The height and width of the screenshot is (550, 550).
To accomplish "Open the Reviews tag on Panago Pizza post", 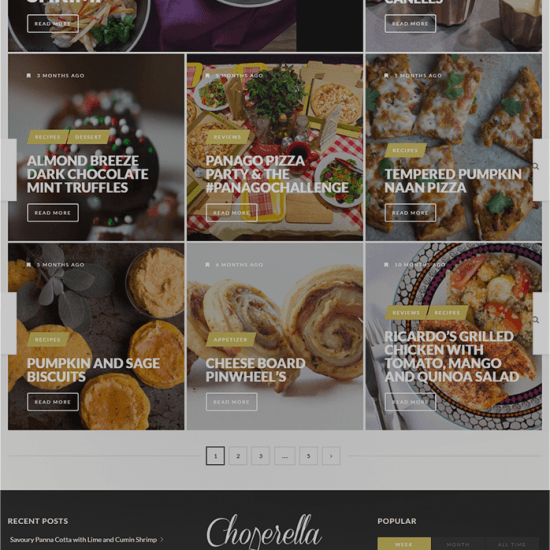I will (228, 137).
